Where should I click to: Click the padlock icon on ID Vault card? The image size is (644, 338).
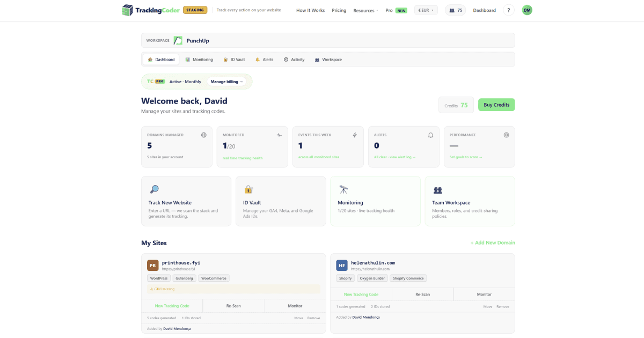tap(248, 189)
